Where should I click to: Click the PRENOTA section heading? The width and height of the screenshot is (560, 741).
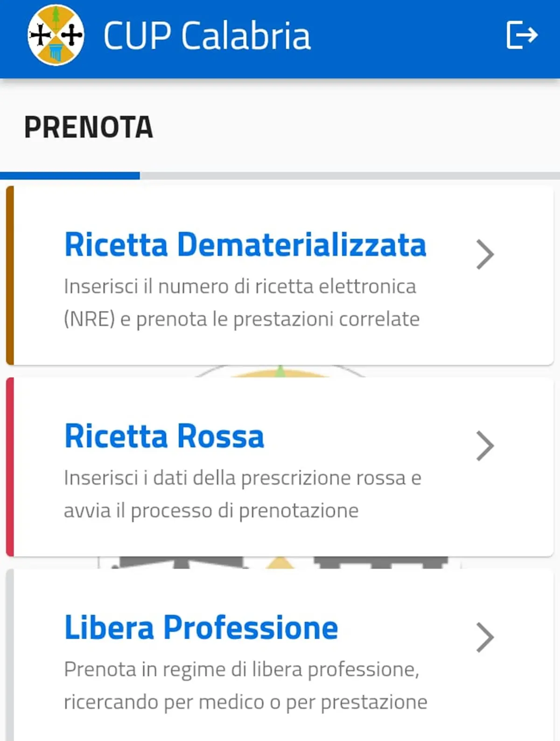coord(88,127)
